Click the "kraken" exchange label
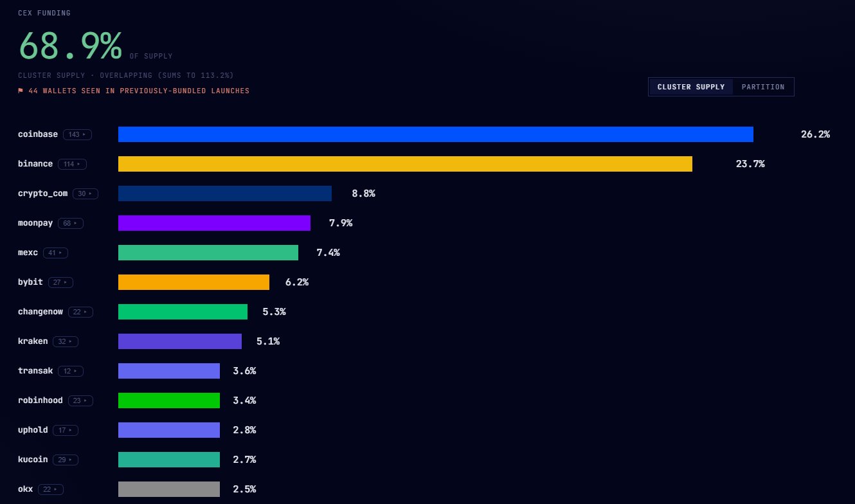Image resolution: width=855 pixels, height=504 pixels. (33, 341)
